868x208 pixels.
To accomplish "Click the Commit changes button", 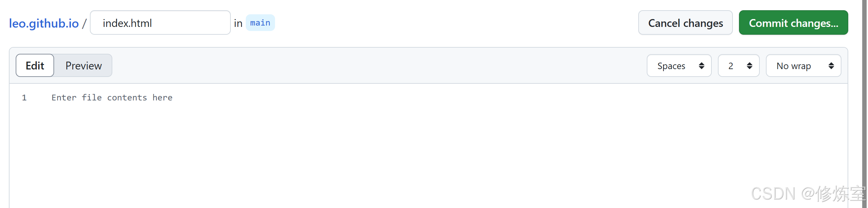I will point(793,22).
